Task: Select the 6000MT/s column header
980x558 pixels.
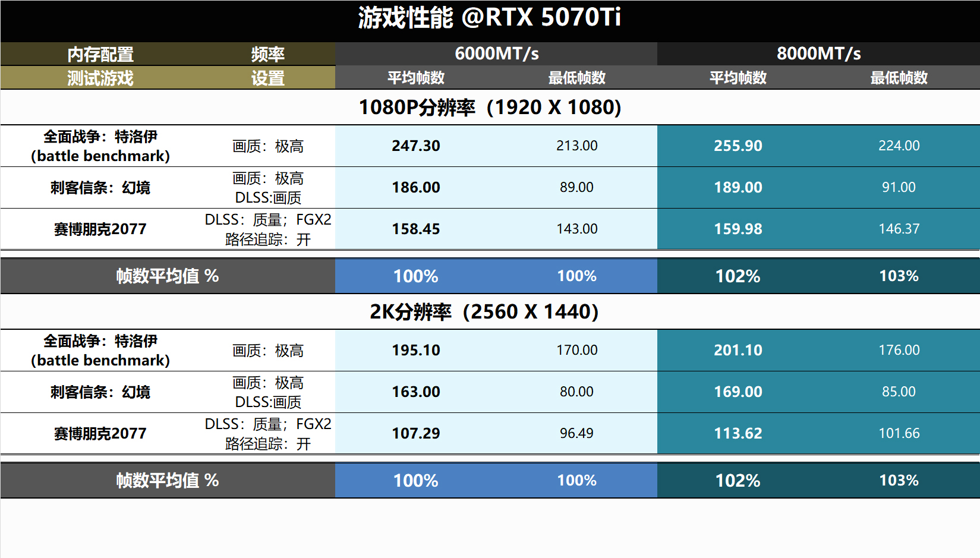Action: 497,53
